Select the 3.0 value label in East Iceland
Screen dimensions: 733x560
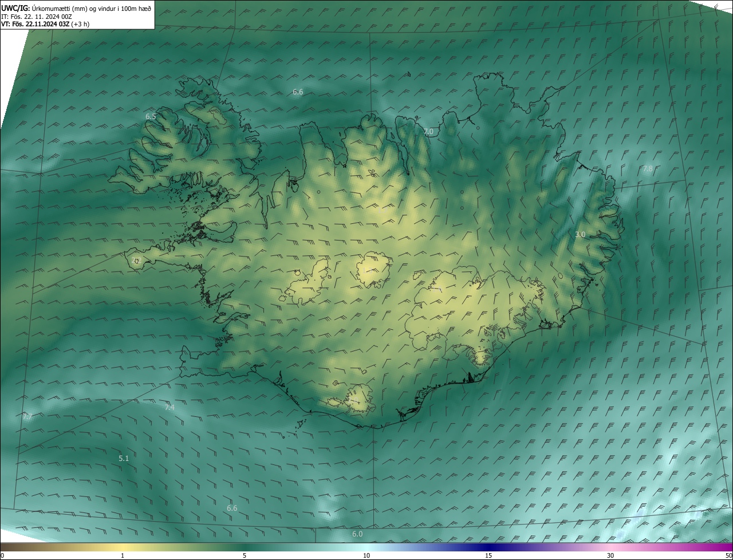[x=580, y=234]
